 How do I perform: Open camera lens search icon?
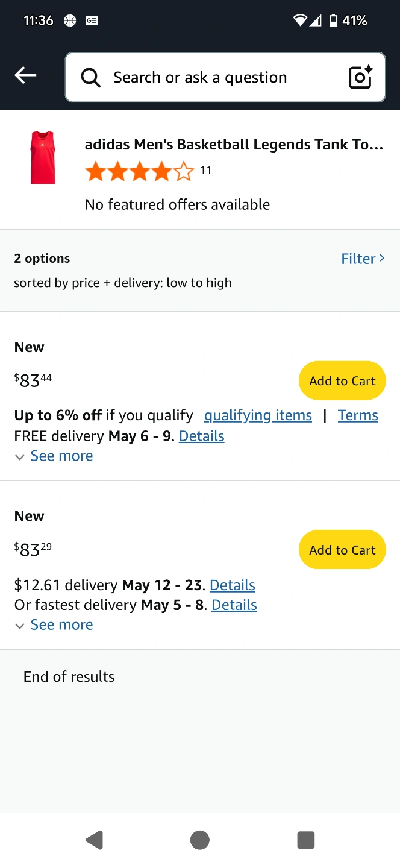[360, 78]
